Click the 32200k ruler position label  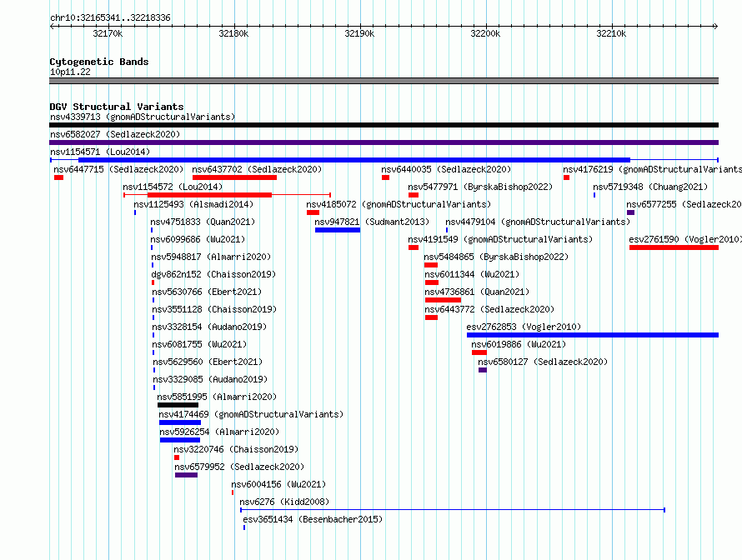[x=485, y=33]
